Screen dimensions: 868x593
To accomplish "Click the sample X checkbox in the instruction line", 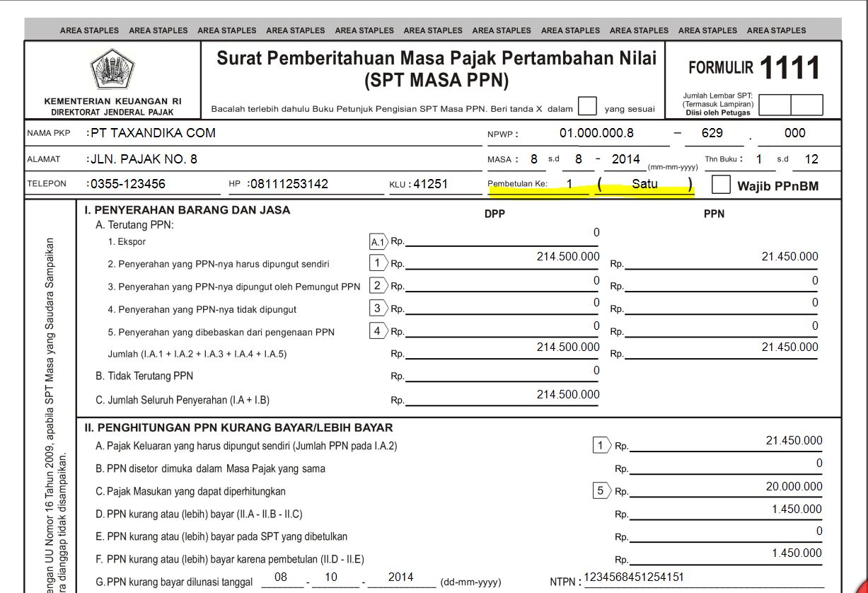I will click(587, 107).
